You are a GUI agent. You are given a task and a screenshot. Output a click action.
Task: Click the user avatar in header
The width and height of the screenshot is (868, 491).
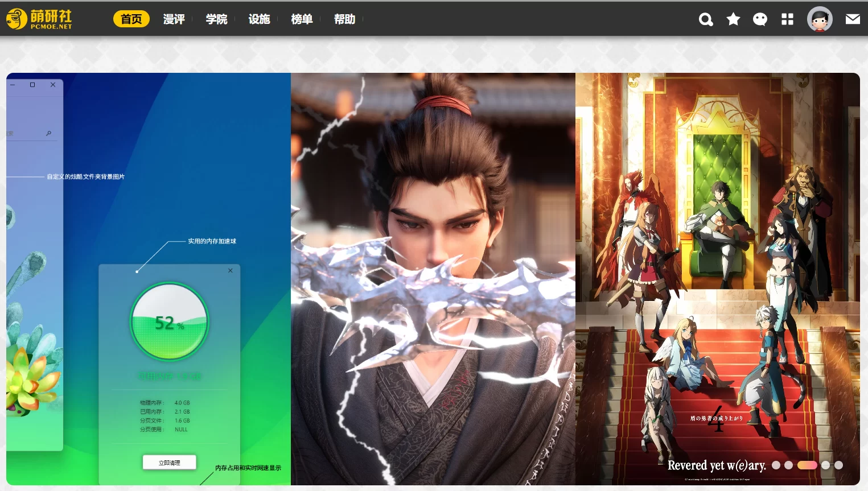click(x=820, y=19)
